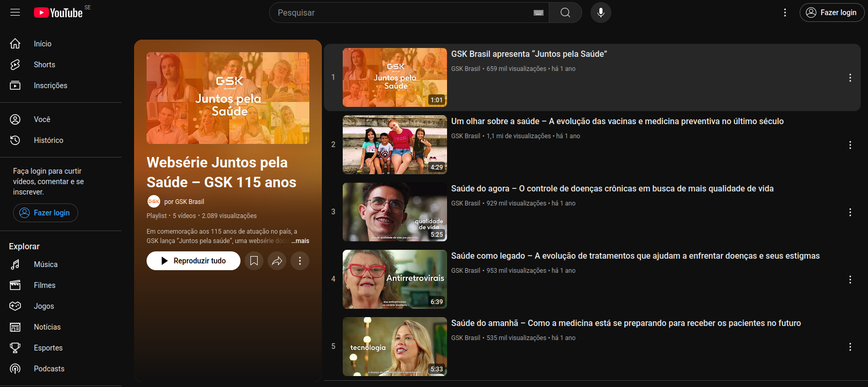
Task: Open the "Saúde como legado" video thumbnail
Action: tap(394, 279)
